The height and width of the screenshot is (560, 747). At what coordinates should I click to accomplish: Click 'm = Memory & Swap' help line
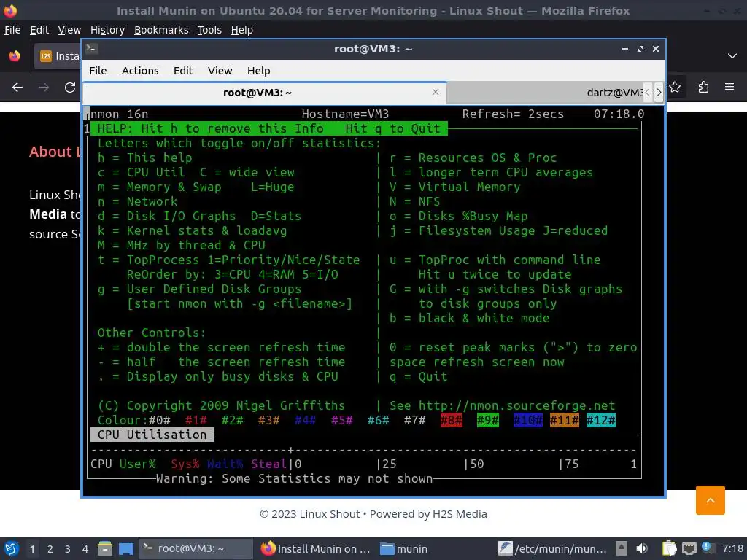pyautogui.click(x=159, y=187)
